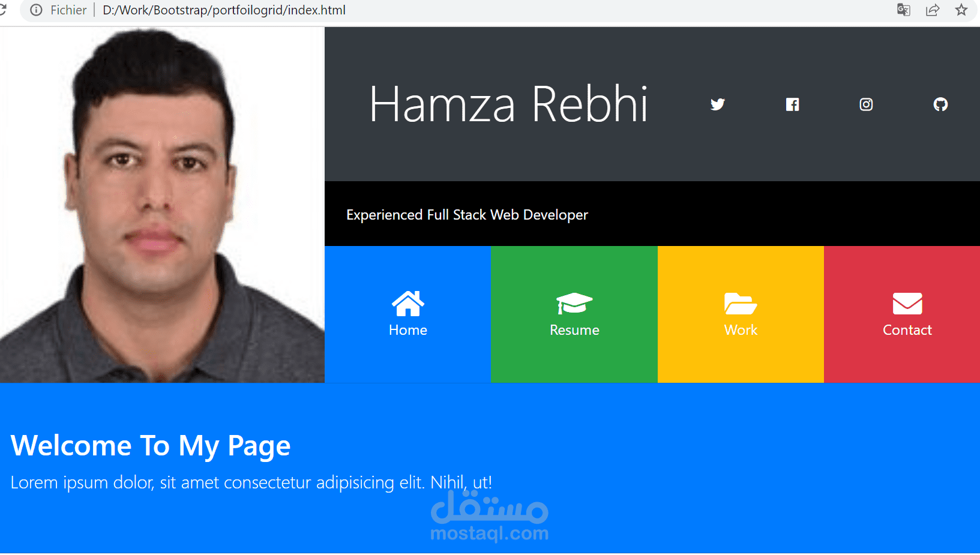Viewport: 980px width, 555px height.
Task: Open the Twitter profile icon
Action: point(718,104)
